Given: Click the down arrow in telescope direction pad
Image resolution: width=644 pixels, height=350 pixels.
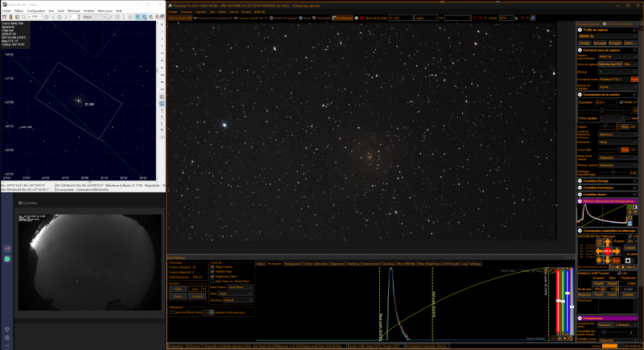Looking at the screenshot, I should tap(608, 260).
